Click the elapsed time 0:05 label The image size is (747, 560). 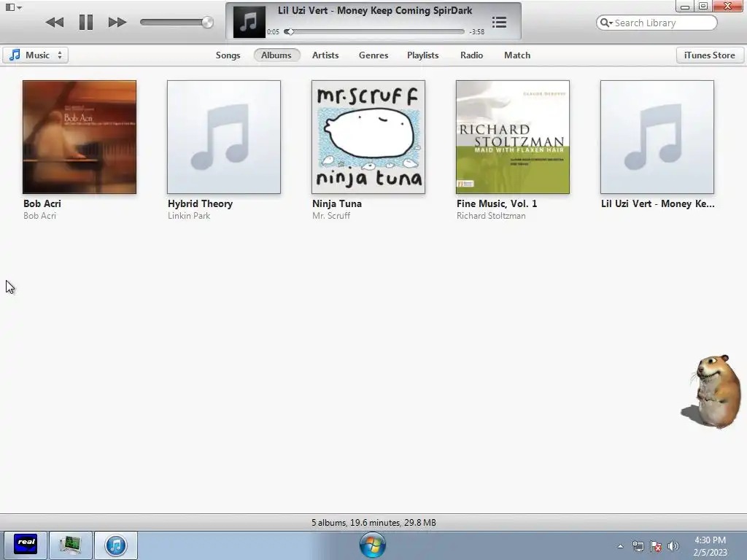click(273, 32)
